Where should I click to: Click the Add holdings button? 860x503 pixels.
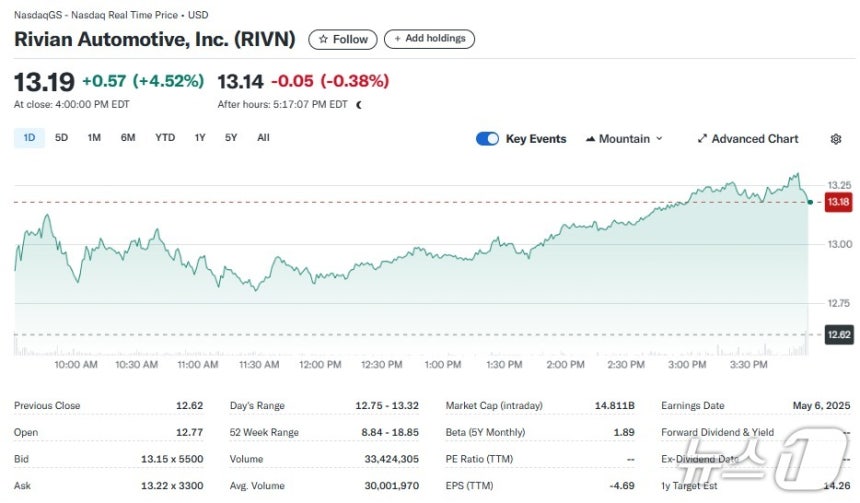click(x=429, y=39)
